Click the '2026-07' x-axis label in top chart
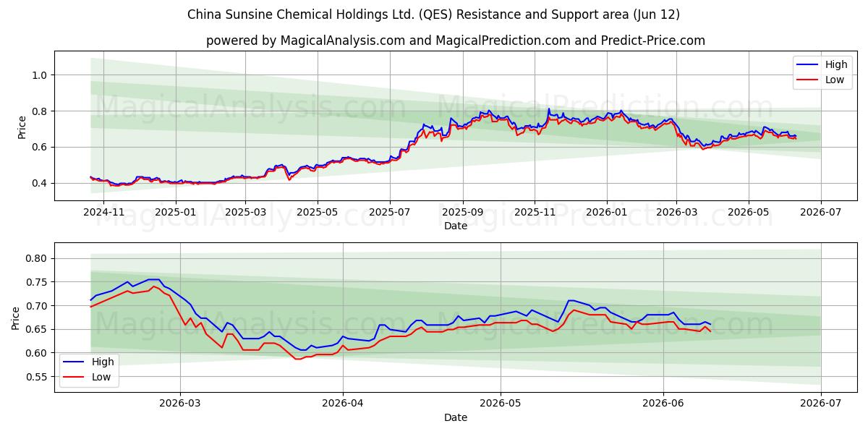 [x=821, y=212]
